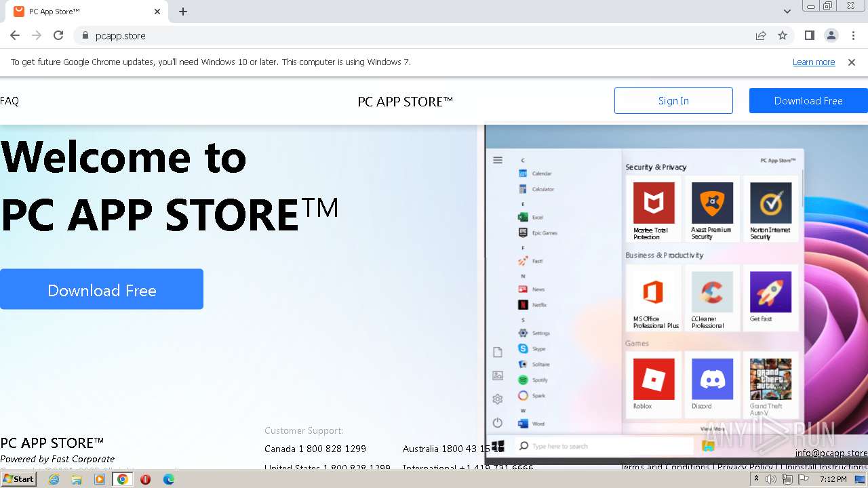The height and width of the screenshot is (488, 868).
Task: Click Epic Games in app list
Action: [x=538, y=232]
